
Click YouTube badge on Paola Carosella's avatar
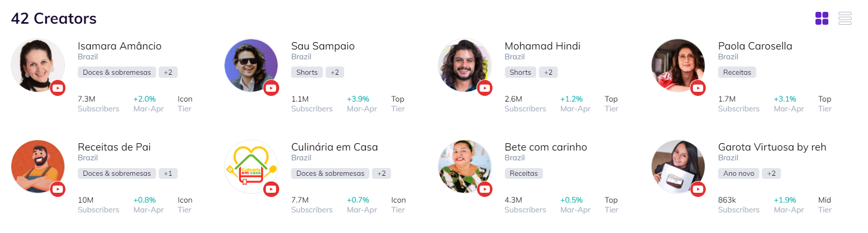[x=698, y=88]
